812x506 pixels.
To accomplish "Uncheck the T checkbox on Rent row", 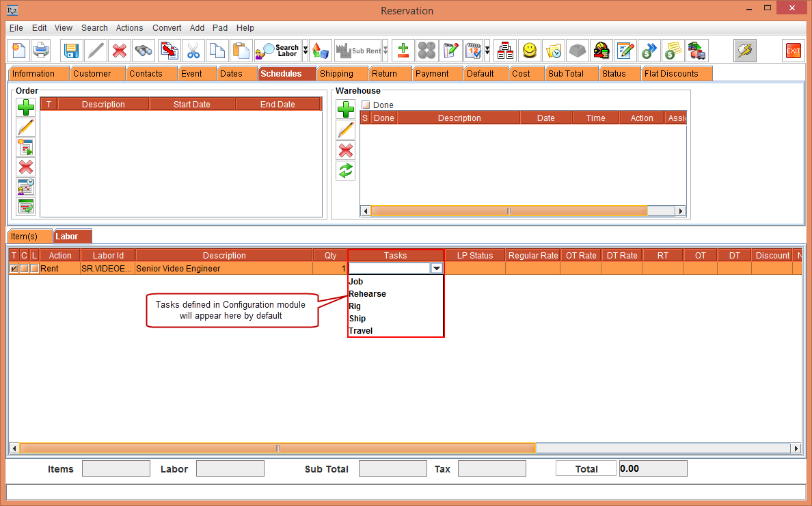I will coord(14,269).
